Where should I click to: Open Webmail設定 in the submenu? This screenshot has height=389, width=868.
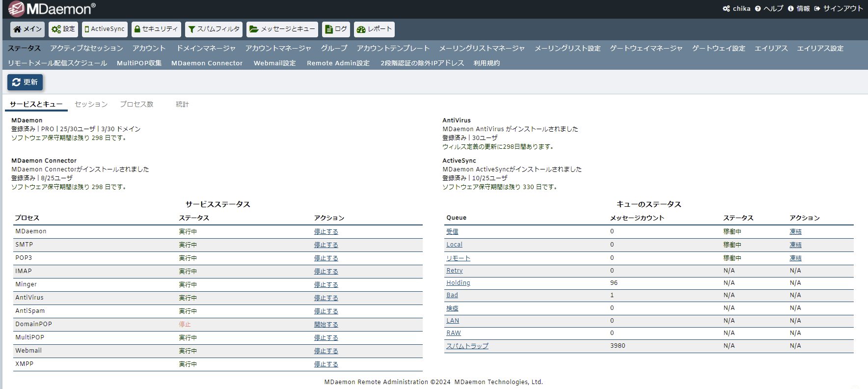click(274, 63)
